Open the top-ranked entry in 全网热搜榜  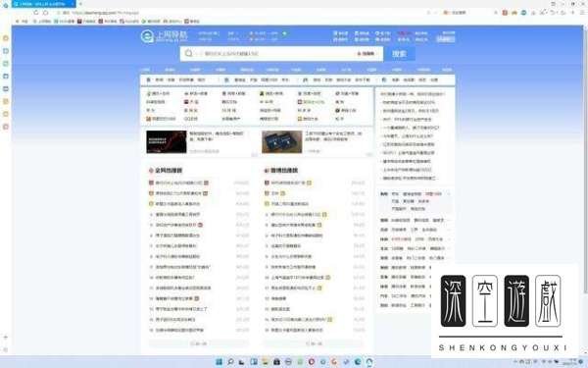click(178, 183)
